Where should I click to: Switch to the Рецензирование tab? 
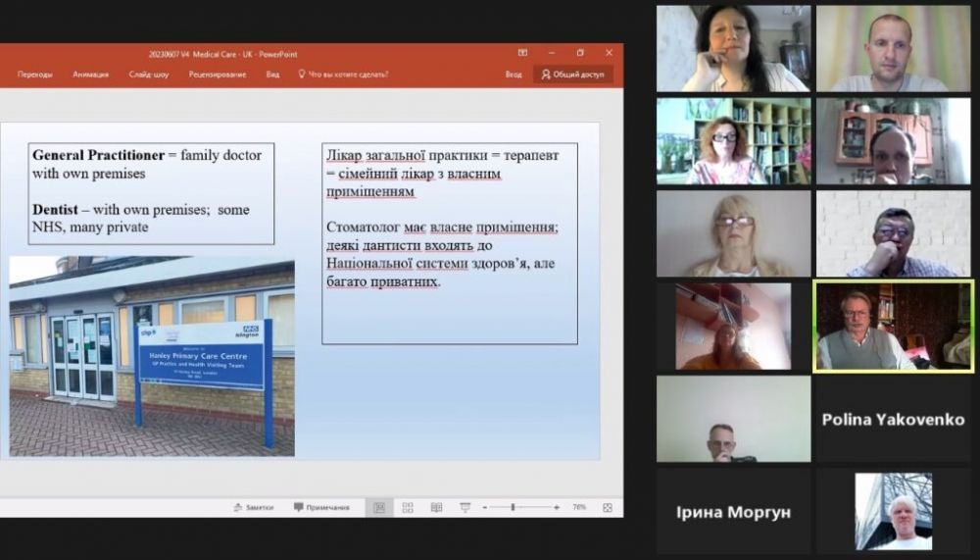tap(218, 75)
